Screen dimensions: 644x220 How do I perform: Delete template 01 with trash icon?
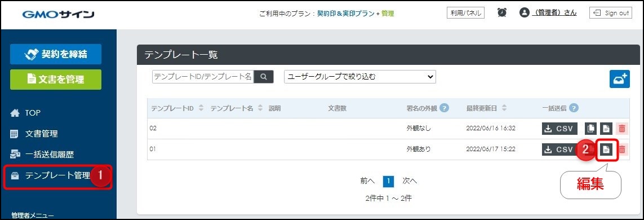tap(622, 149)
